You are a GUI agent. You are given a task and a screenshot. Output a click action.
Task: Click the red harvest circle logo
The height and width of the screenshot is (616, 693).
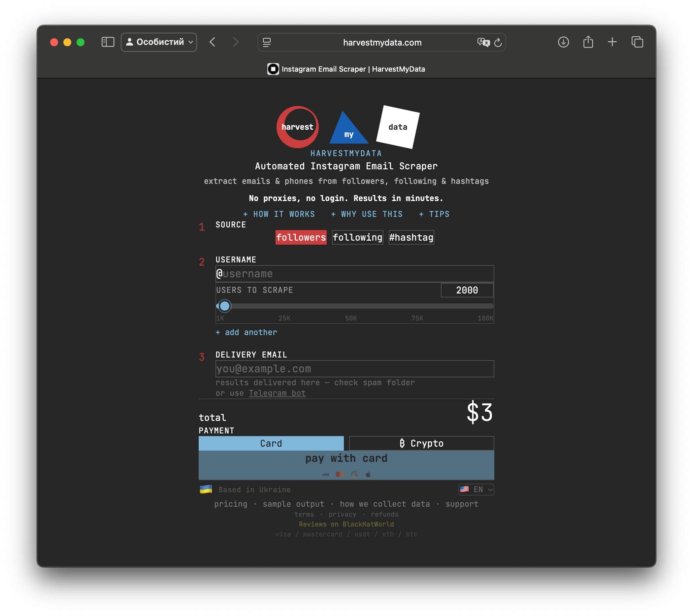point(297,127)
